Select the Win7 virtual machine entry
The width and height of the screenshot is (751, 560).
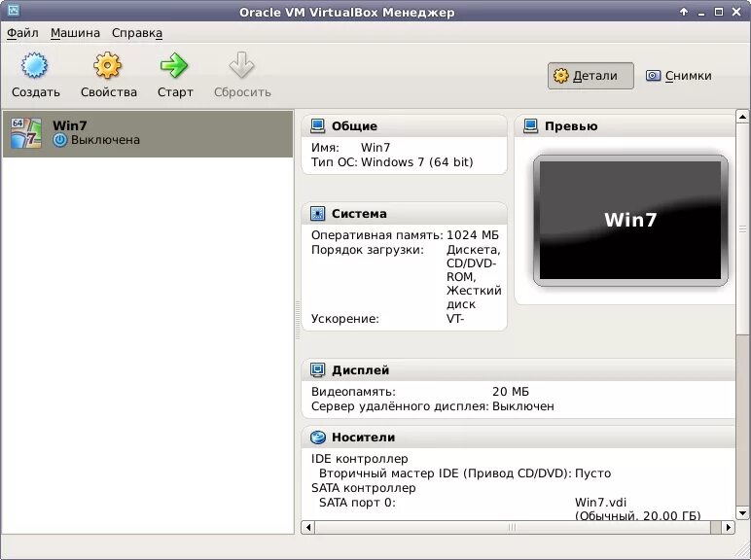tap(148, 133)
